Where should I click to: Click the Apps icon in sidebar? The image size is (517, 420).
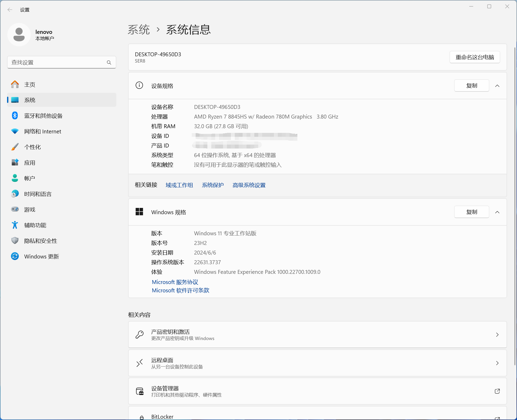15,163
